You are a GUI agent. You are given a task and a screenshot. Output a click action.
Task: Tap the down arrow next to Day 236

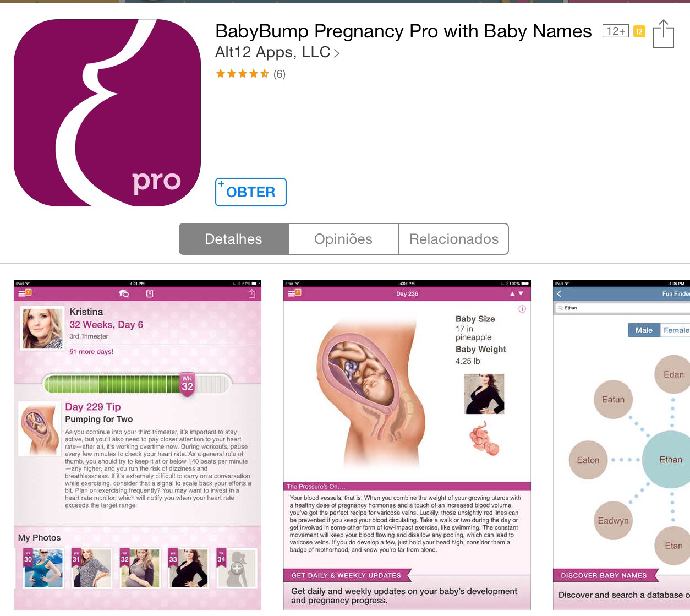point(521,294)
